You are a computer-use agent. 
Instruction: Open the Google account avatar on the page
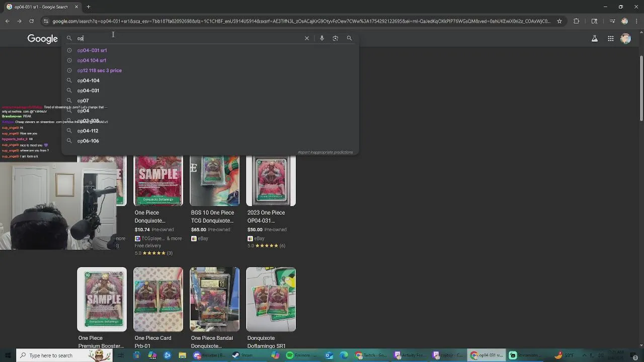(x=626, y=39)
